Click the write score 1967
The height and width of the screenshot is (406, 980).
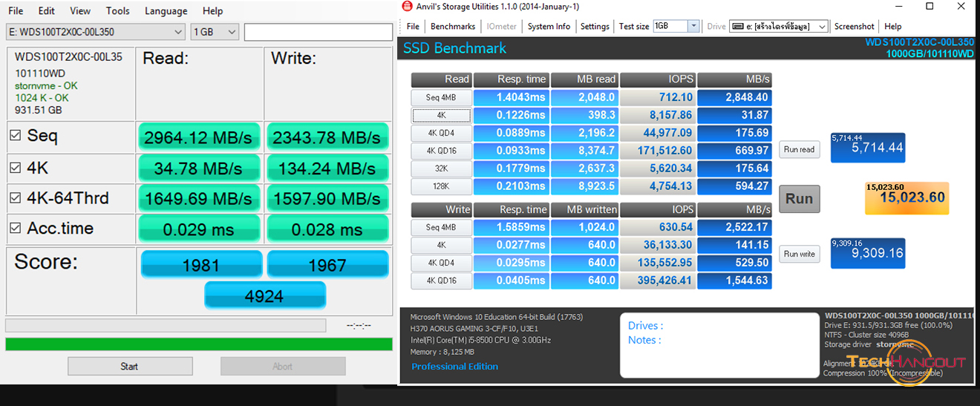327,265
